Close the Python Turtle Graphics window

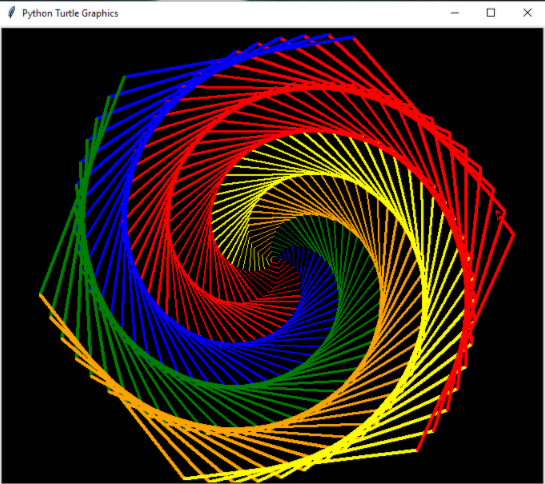click(x=527, y=13)
